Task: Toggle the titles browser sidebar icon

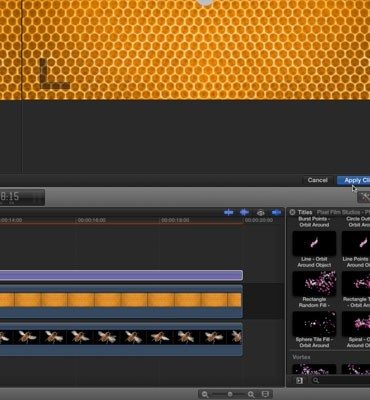Action: pos(299,380)
